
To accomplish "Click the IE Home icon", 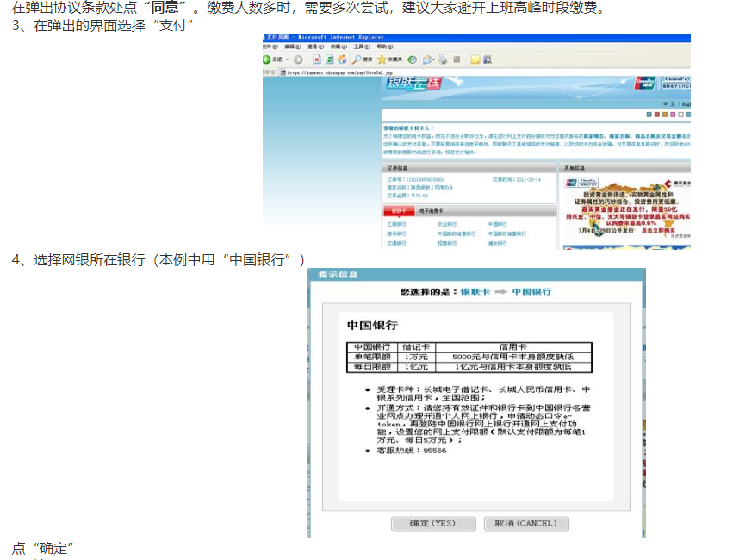I will click(x=342, y=59).
